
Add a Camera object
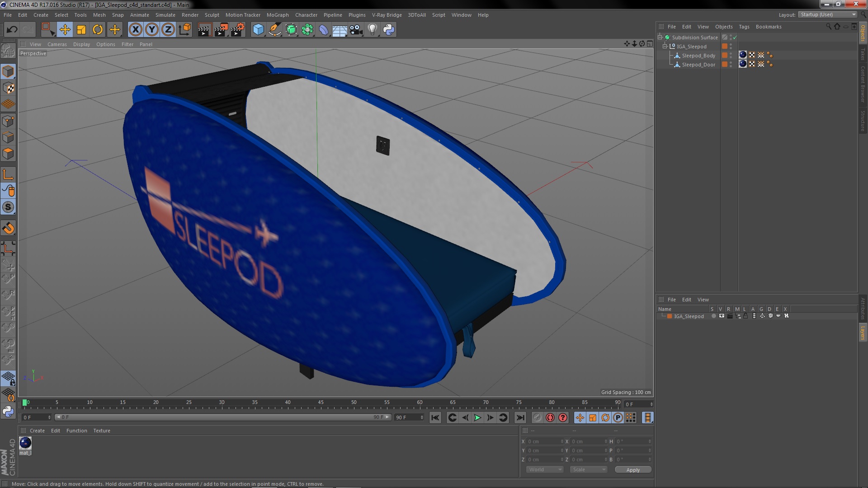click(356, 30)
